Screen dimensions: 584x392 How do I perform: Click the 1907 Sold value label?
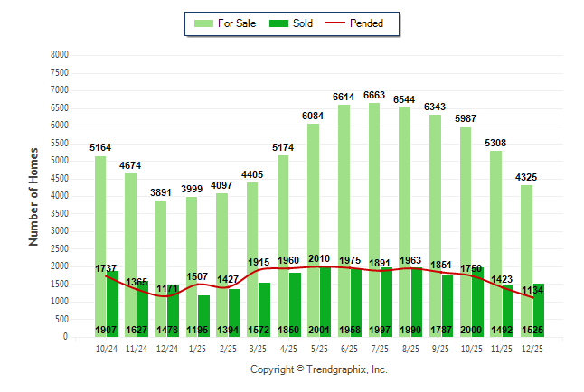point(106,330)
